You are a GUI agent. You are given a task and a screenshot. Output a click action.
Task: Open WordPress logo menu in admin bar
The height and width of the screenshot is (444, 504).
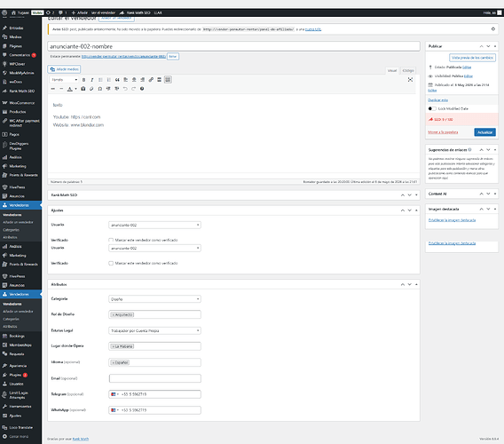[x=4, y=12]
